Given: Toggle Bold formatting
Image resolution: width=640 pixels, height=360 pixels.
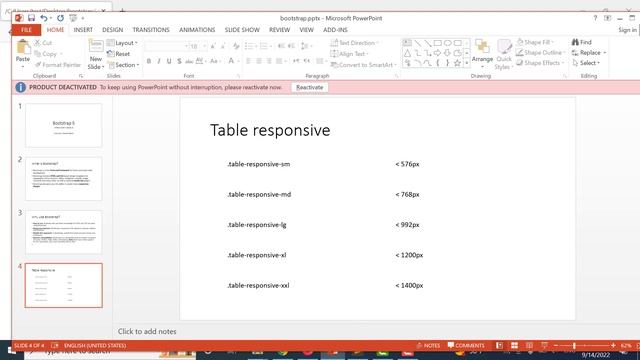Looking at the screenshot, I should click(149, 61).
